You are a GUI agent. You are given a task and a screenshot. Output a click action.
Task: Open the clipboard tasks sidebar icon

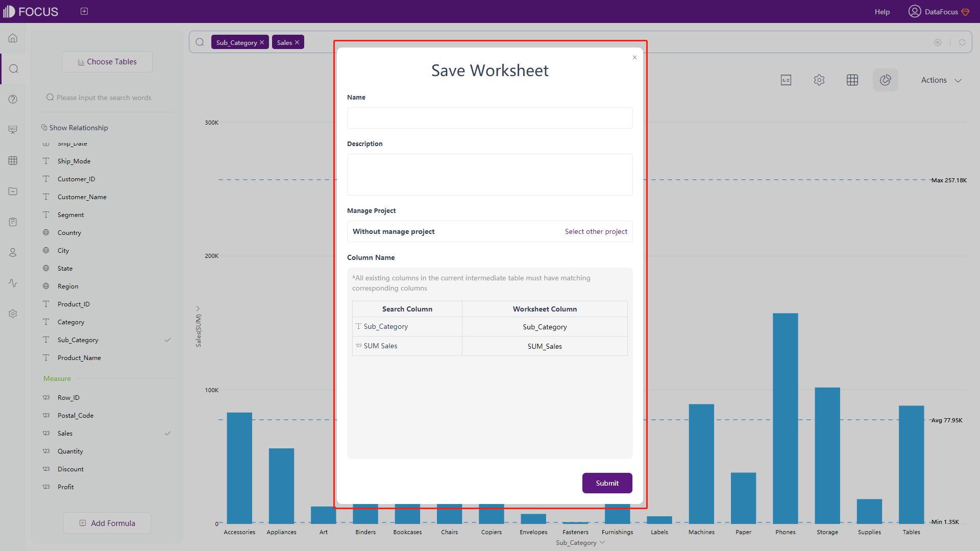13,222
